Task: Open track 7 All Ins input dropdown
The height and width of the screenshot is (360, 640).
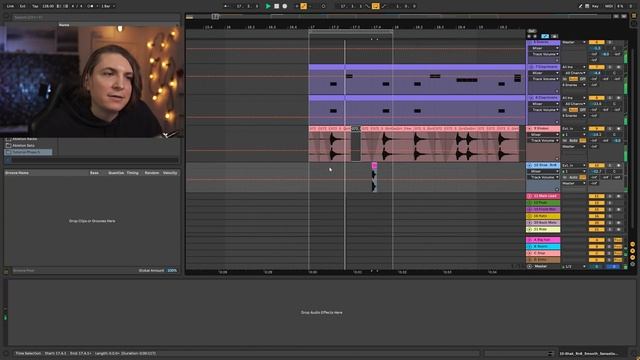Action: 573,67
